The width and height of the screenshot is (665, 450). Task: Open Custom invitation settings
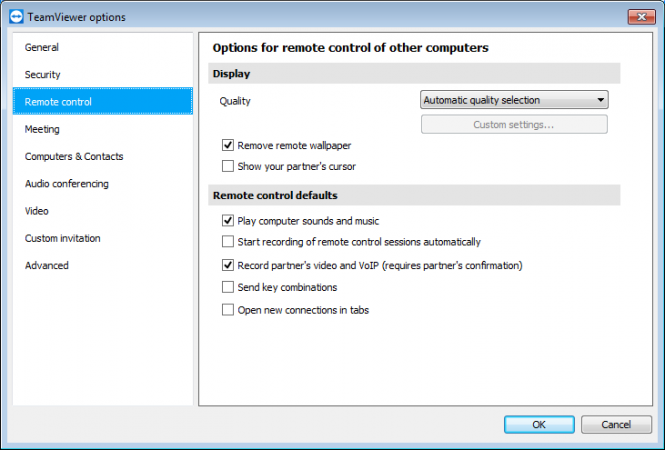click(x=103, y=238)
